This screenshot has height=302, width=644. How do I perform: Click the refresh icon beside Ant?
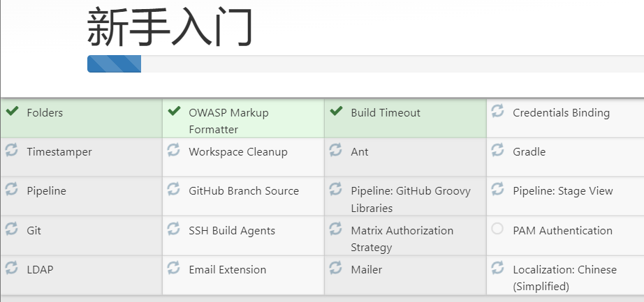click(335, 150)
